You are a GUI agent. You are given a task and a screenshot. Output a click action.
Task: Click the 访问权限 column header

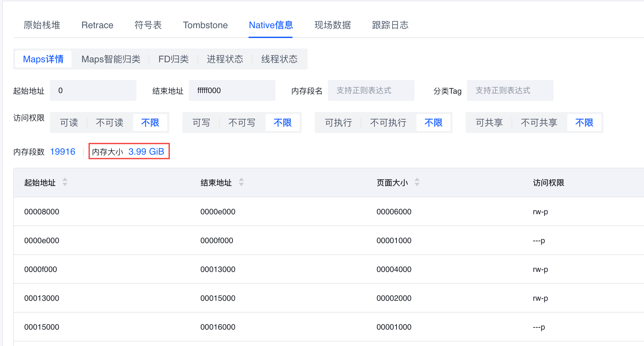point(549,183)
